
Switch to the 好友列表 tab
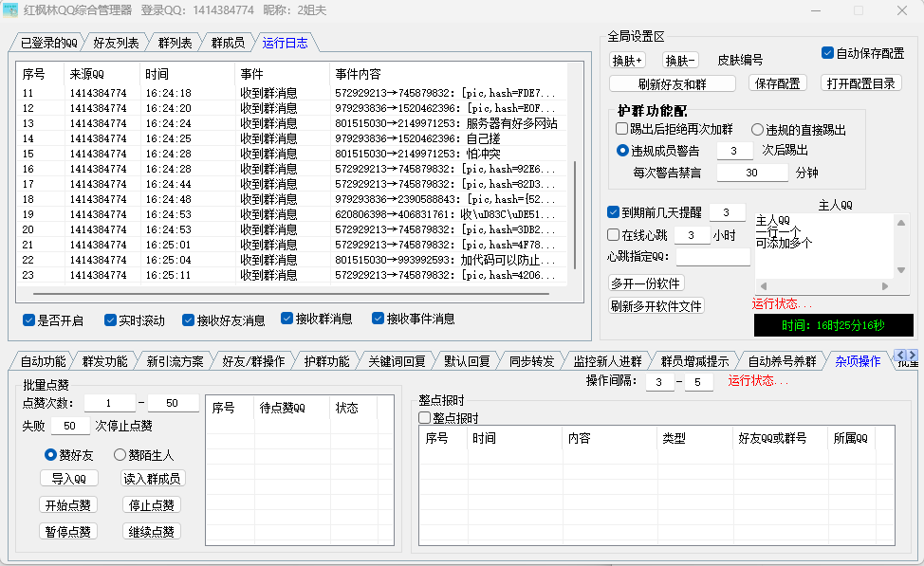(116, 43)
